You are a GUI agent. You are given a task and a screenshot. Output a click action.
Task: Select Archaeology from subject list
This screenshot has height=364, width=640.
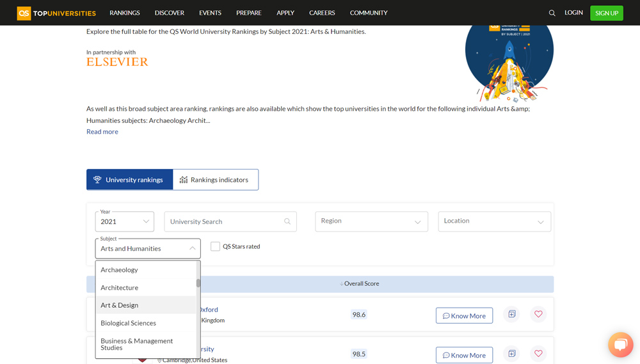tap(146, 270)
